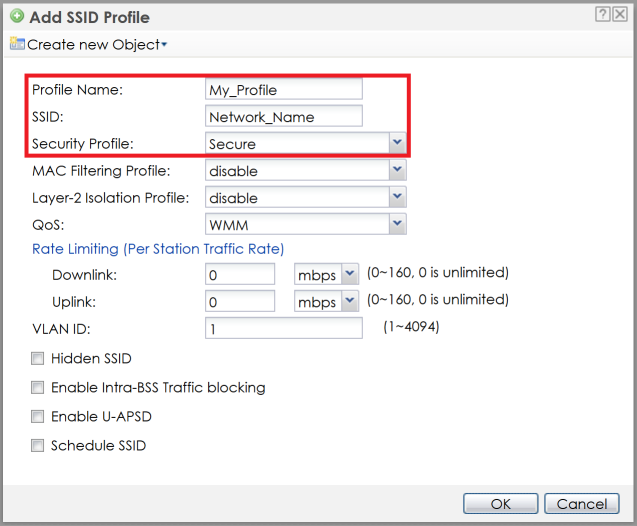
Task: Click the Create new Object icon
Action: click(17, 43)
